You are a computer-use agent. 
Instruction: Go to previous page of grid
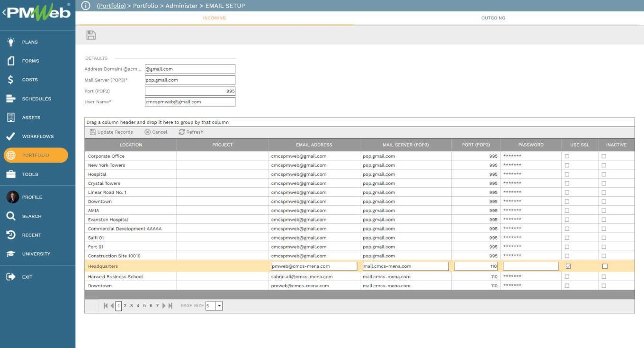pos(112,306)
